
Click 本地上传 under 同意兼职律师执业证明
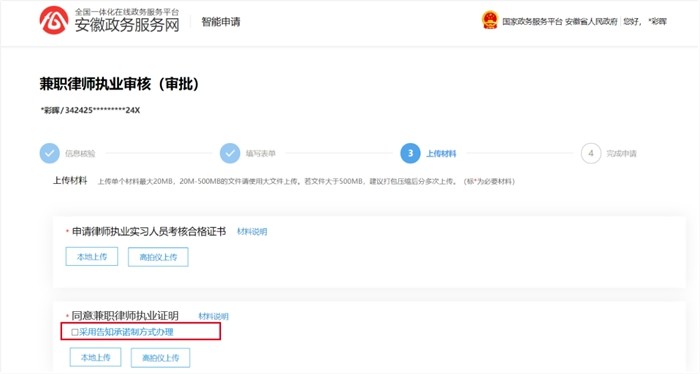[96, 357]
